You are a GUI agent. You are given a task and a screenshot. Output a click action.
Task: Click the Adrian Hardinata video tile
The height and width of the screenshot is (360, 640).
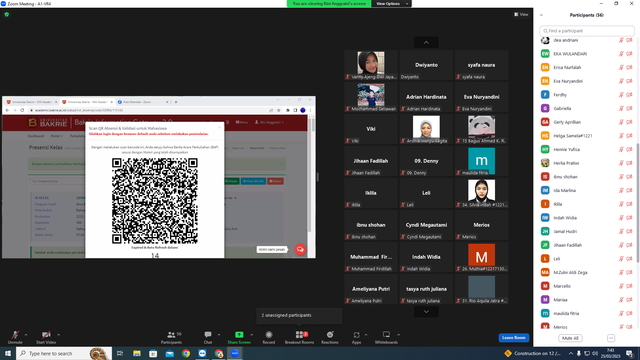click(426, 97)
